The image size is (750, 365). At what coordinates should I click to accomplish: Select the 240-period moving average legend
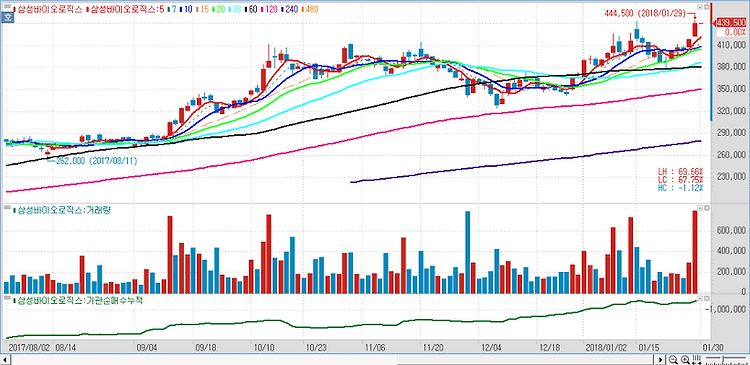click(289, 9)
